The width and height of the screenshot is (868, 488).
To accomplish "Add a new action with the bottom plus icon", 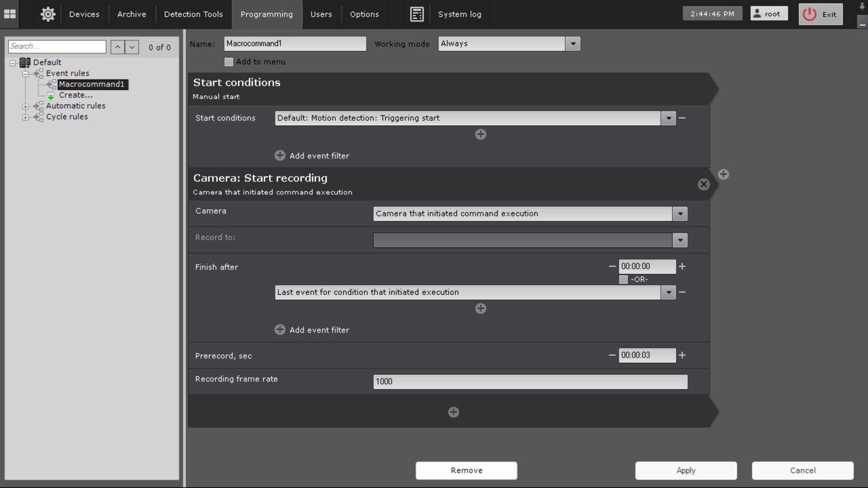I will (x=453, y=412).
